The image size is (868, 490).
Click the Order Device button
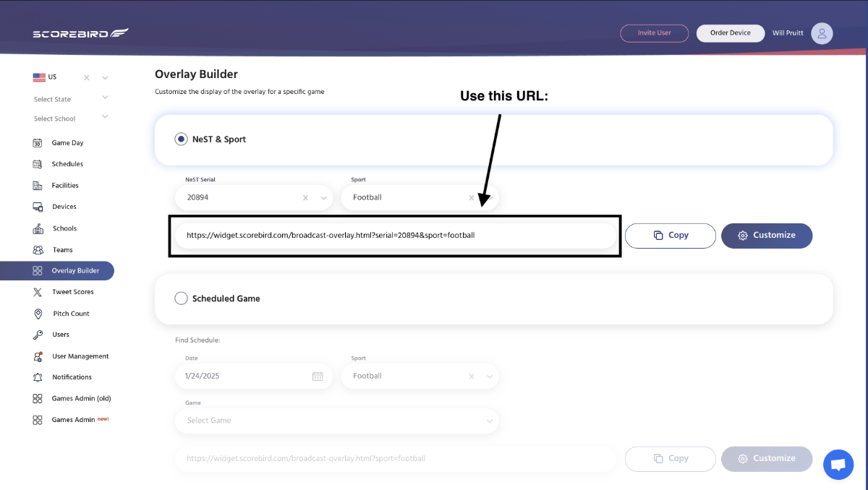(x=730, y=33)
